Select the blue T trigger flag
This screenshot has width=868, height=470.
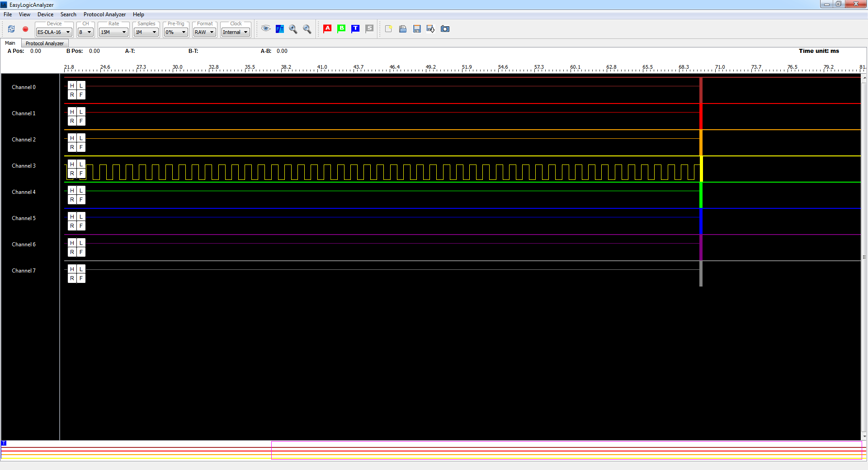[x=355, y=28]
